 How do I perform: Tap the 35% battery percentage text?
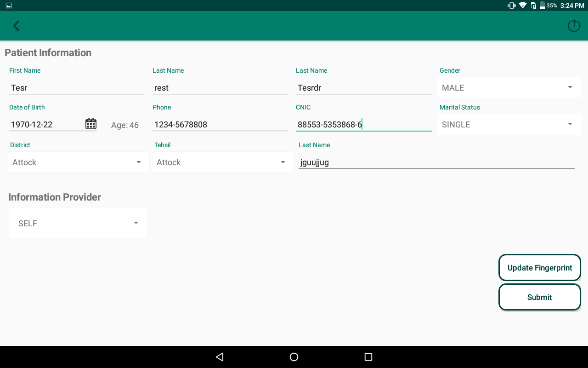point(552,6)
